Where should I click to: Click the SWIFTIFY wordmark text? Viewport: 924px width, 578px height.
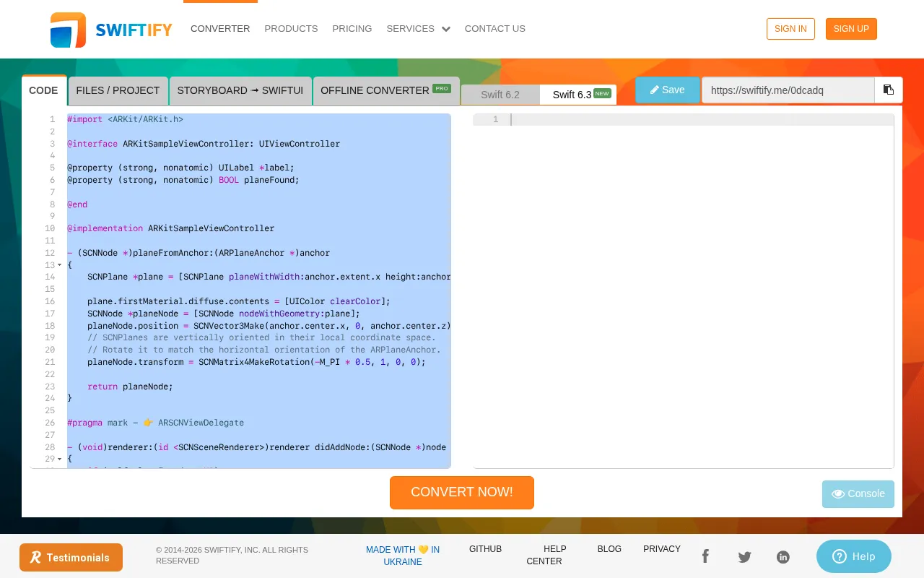tap(134, 30)
